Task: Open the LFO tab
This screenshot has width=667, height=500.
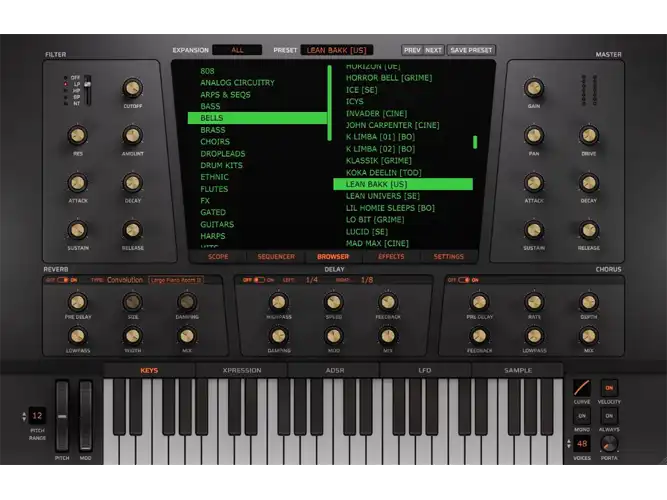Action: coord(425,370)
